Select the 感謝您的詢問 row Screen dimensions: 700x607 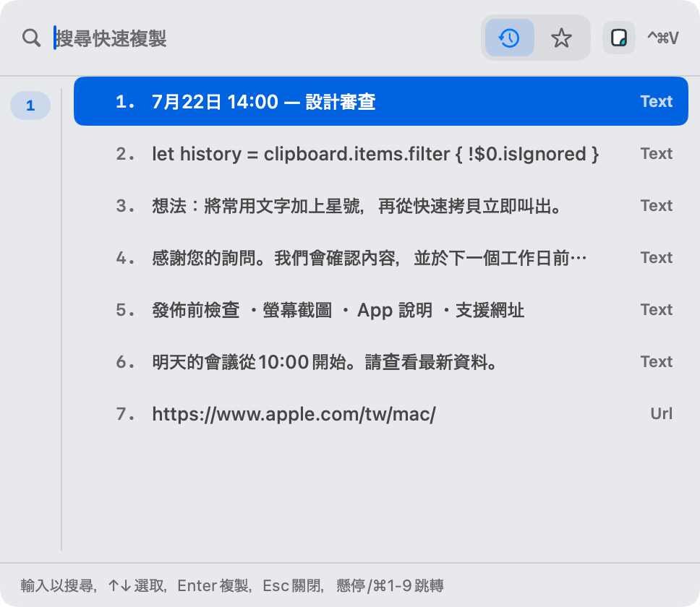pos(381,258)
